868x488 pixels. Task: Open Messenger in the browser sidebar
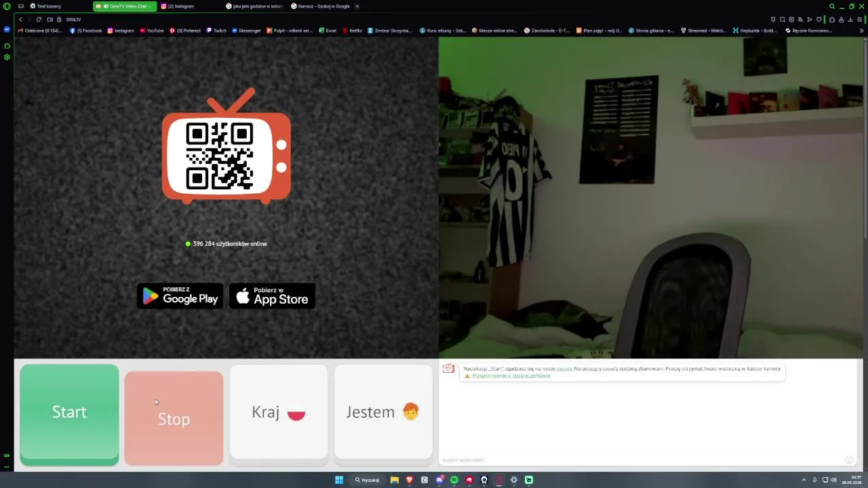point(7,29)
